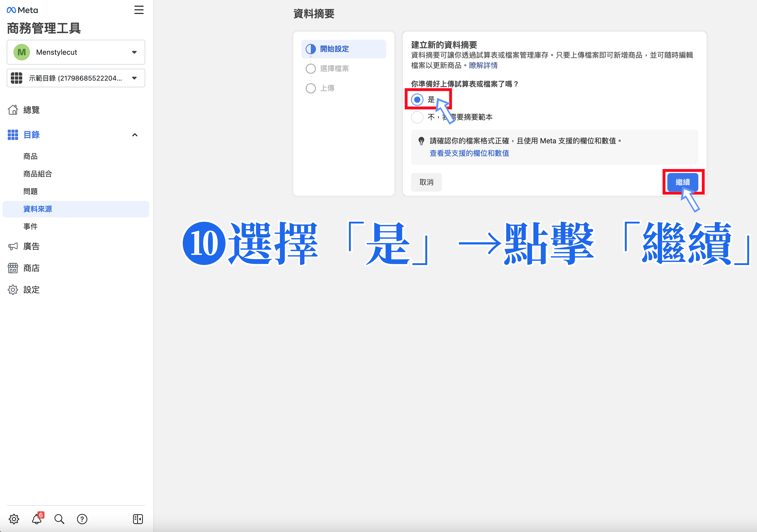The image size is (757, 532).
Task: Click the 開始設定 step
Action: pyautogui.click(x=344, y=49)
